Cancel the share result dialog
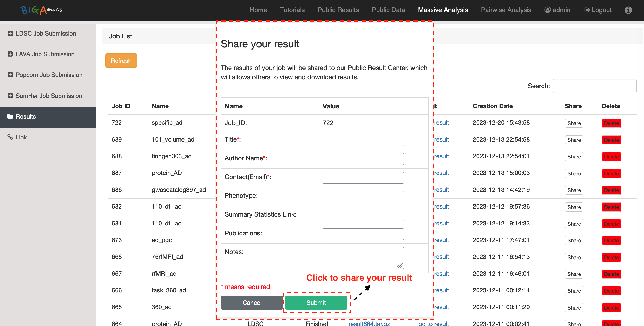Image resolution: width=644 pixels, height=326 pixels. [252, 302]
